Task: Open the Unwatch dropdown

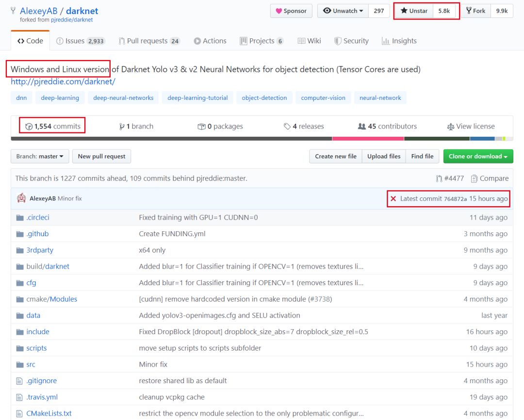Action: coord(343,11)
